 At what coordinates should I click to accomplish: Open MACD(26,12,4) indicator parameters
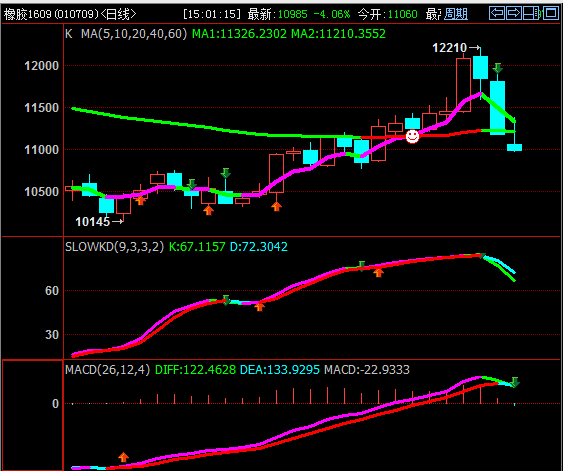tap(107, 369)
